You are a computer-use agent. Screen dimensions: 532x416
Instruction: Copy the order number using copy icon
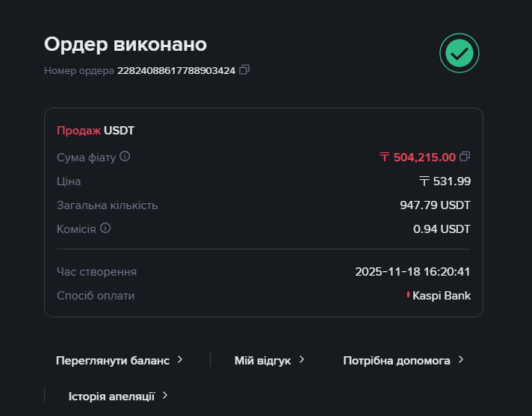click(x=244, y=70)
